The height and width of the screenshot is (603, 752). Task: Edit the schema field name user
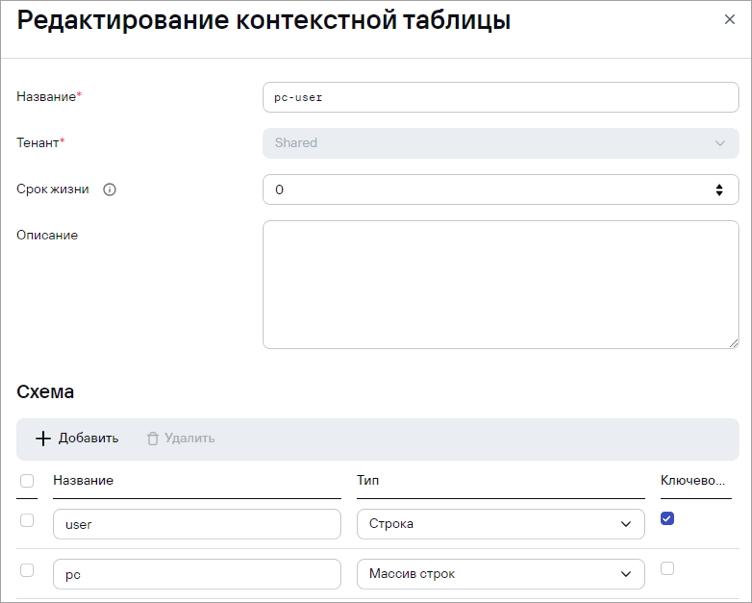pyautogui.click(x=197, y=524)
